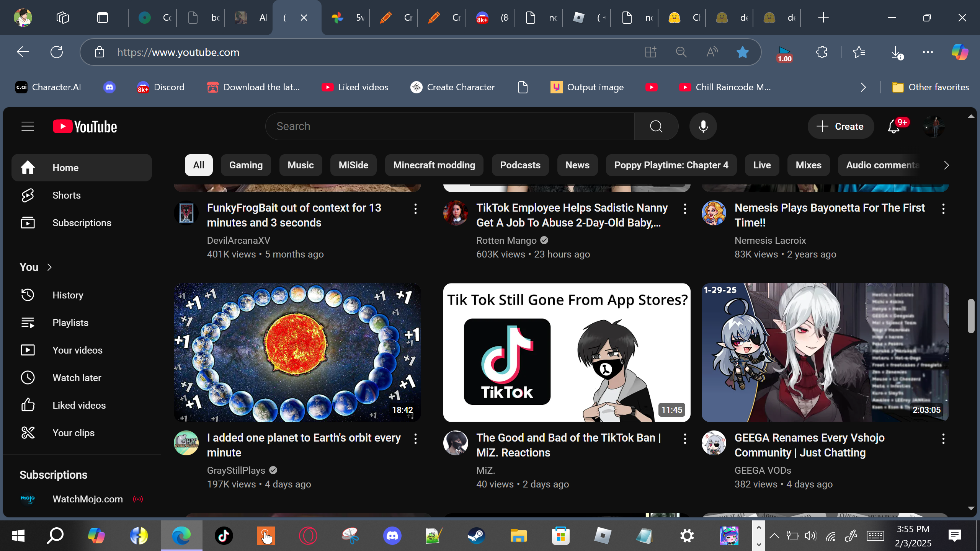
Task: Open Steam from the taskbar
Action: [x=476, y=536]
